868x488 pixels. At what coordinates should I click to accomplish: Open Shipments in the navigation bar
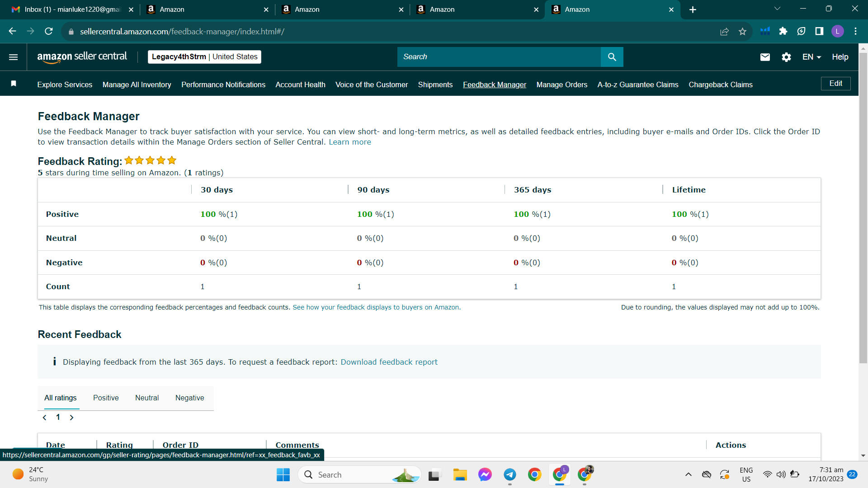(x=435, y=85)
